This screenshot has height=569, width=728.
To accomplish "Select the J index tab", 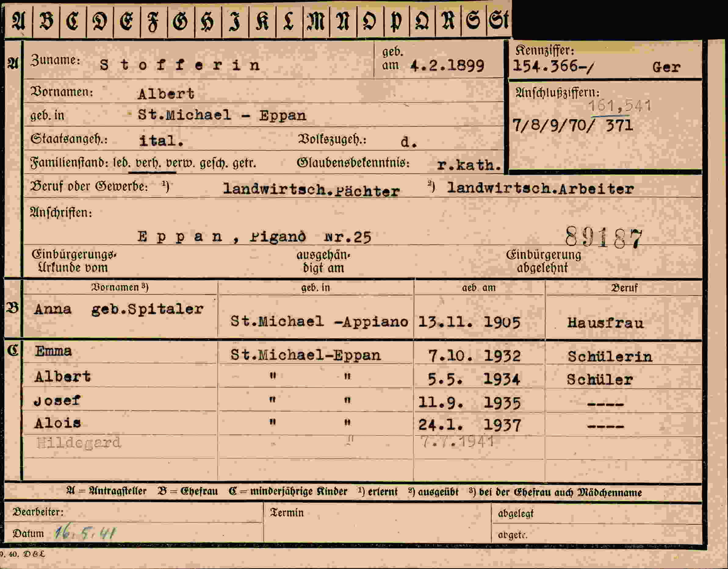I will tap(235, 22).
